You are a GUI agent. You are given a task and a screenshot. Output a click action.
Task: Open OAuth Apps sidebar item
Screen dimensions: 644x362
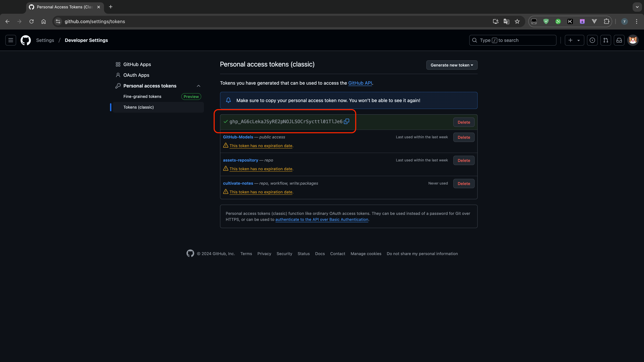coord(136,75)
